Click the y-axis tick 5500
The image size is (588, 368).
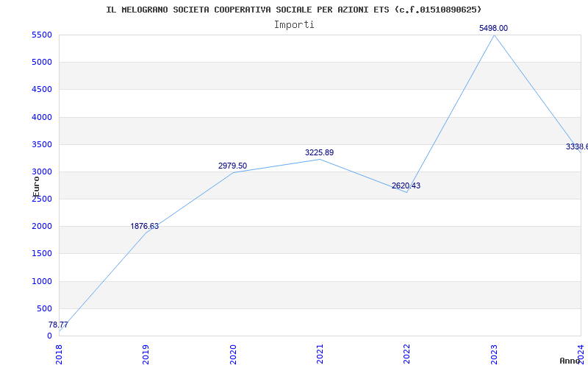coord(42,35)
